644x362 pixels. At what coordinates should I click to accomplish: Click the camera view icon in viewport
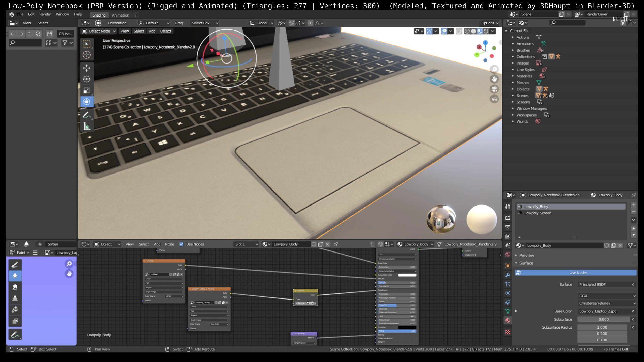tap(494, 89)
